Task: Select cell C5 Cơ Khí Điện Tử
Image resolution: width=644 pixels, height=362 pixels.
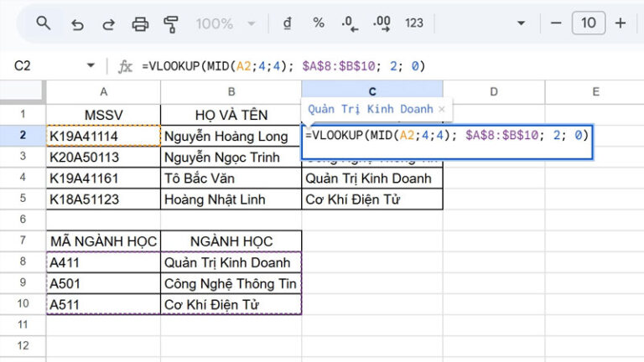Action: (x=372, y=199)
